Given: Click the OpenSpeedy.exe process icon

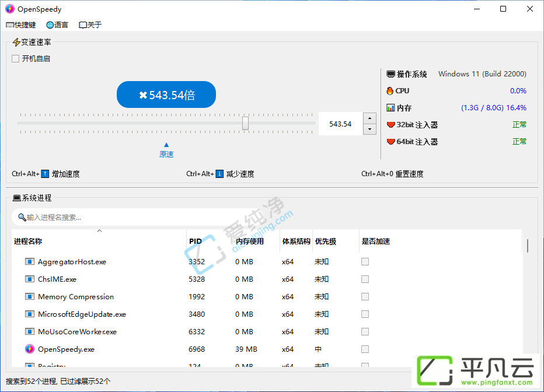Looking at the screenshot, I should pyautogui.click(x=30, y=349).
